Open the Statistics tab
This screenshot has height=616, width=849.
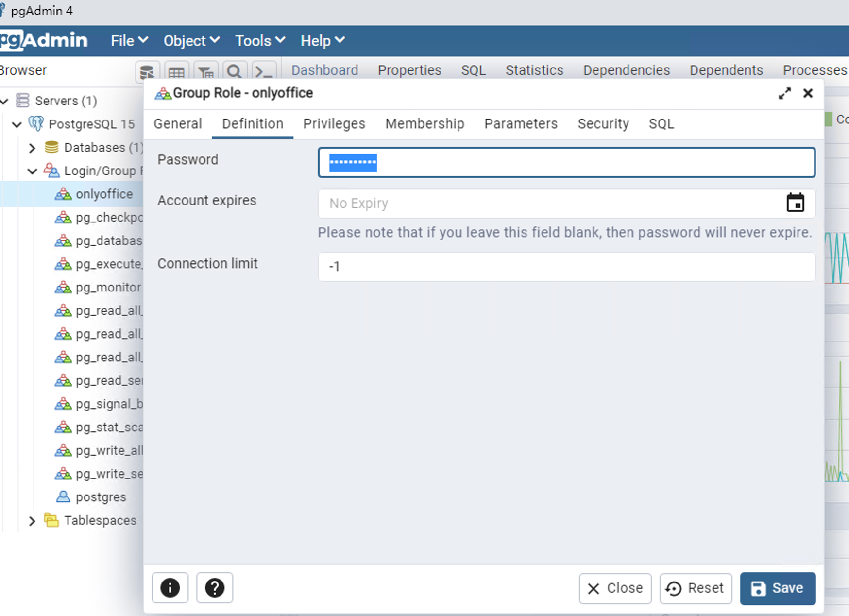tap(534, 70)
